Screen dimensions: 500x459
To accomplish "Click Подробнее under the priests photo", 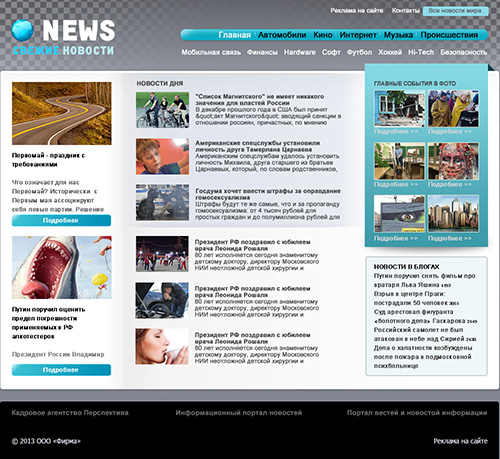I will coord(450,132).
